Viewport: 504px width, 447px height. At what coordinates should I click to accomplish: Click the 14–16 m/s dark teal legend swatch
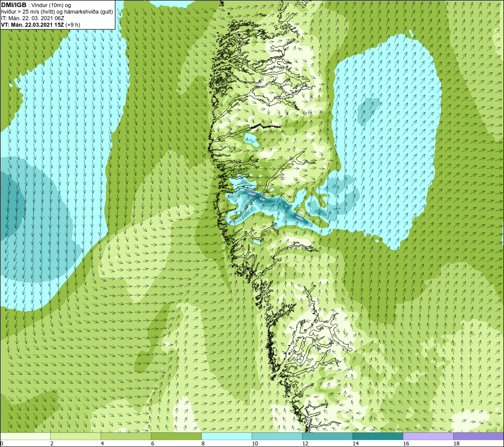coord(377,436)
